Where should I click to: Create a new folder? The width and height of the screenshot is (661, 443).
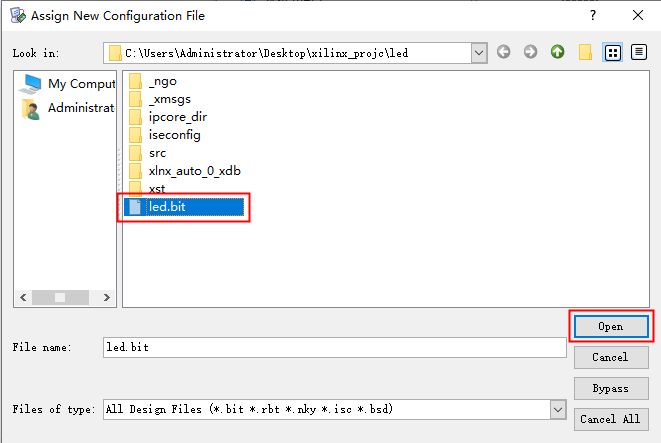click(x=586, y=52)
